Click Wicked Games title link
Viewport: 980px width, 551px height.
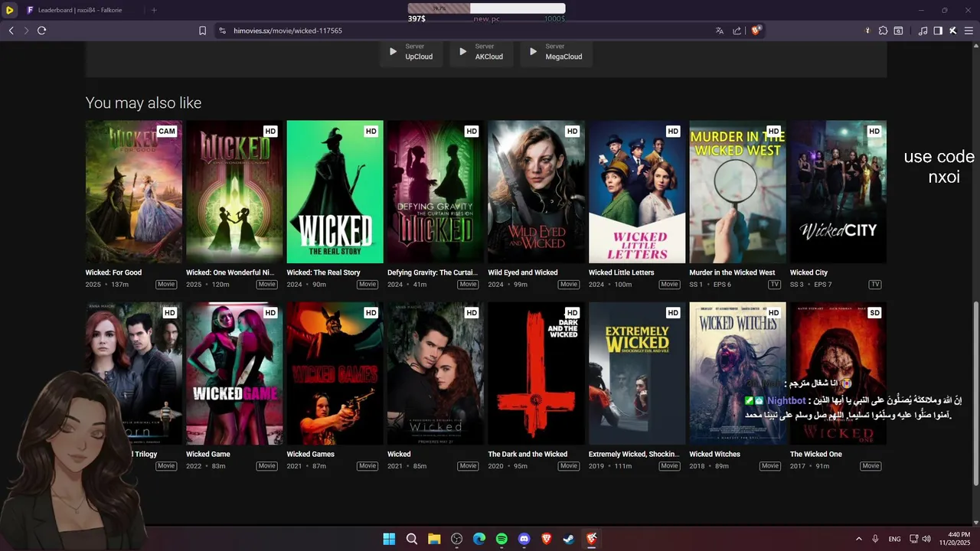tap(311, 454)
